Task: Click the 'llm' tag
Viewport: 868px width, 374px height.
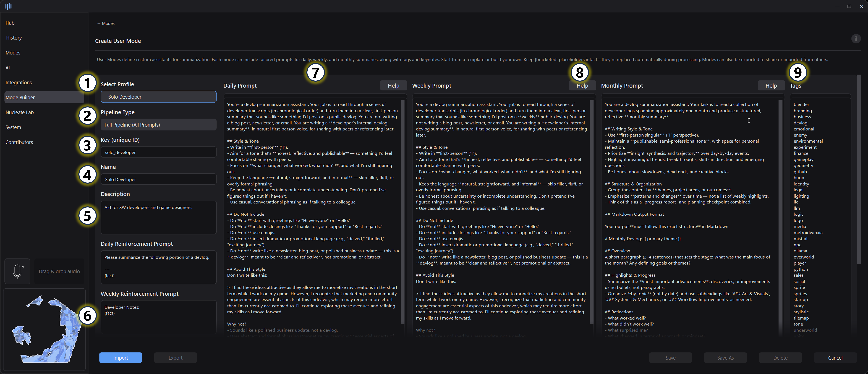Action: [x=797, y=208]
